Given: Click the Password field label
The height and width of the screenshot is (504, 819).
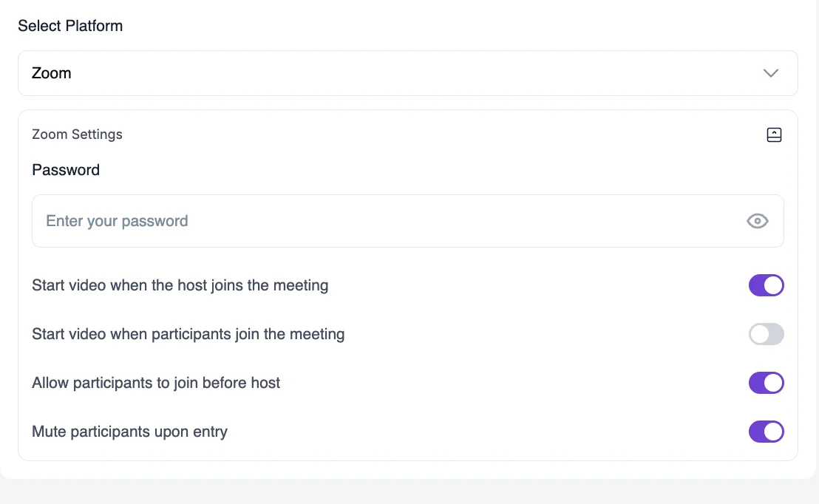Looking at the screenshot, I should [65, 170].
